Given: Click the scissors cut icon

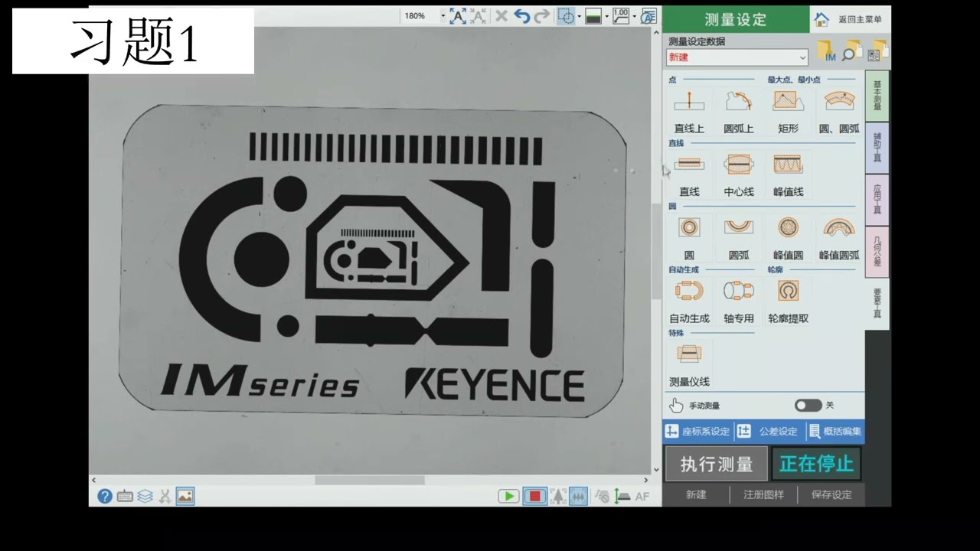Looking at the screenshot, I should coord(165,496).
